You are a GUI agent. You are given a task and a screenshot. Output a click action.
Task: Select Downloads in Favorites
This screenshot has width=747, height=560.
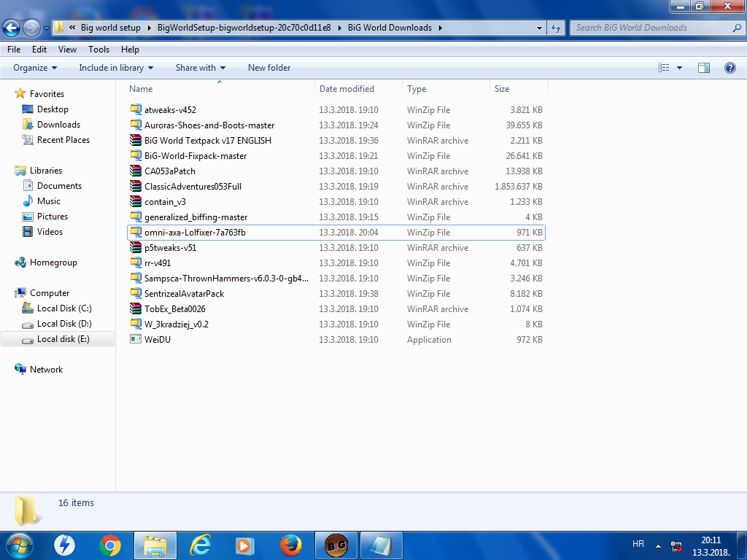coord(50,124)
